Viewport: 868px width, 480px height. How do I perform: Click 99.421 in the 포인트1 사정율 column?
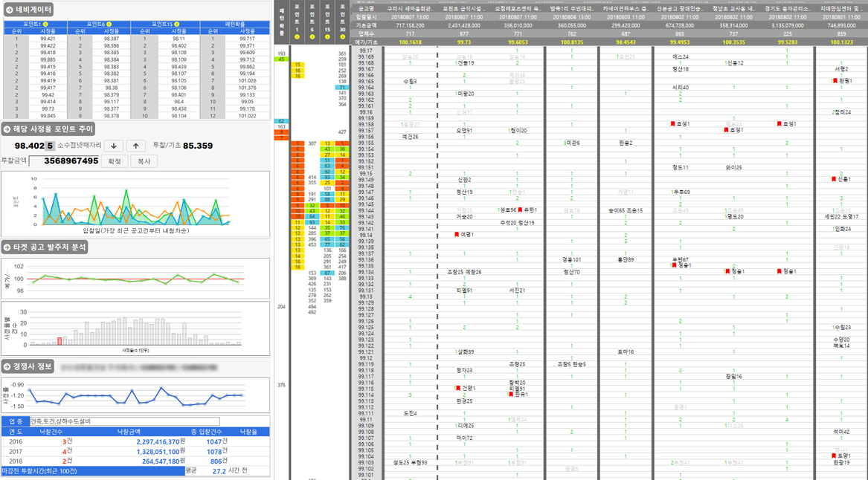(x=48, y=39)
